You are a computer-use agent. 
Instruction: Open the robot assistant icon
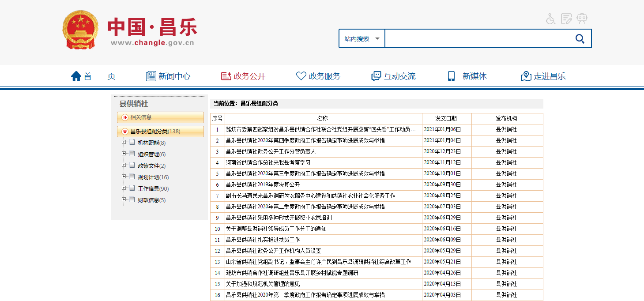pos(582,19)
